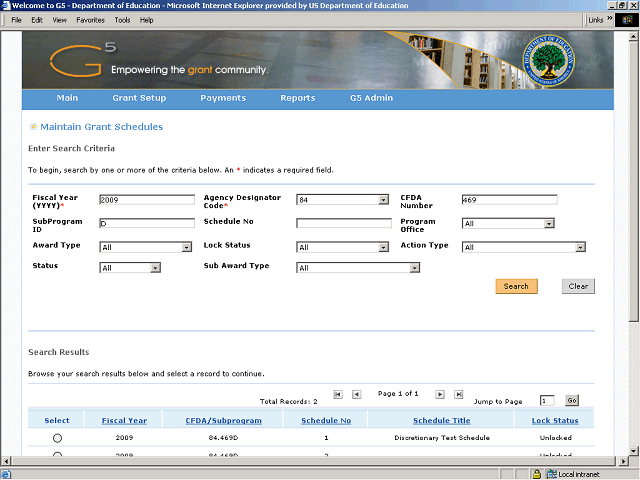Screen dimensions: 640x480
Task: Open the Status dropdown
Action: [x=155, y=268]
